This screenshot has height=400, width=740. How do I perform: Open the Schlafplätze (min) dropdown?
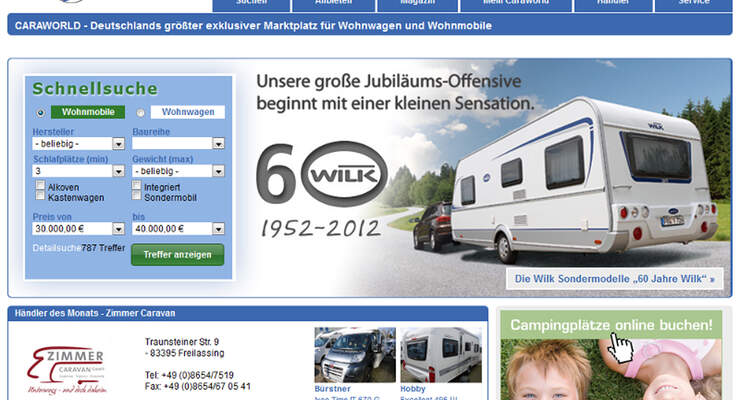click(x=78, y=171)
